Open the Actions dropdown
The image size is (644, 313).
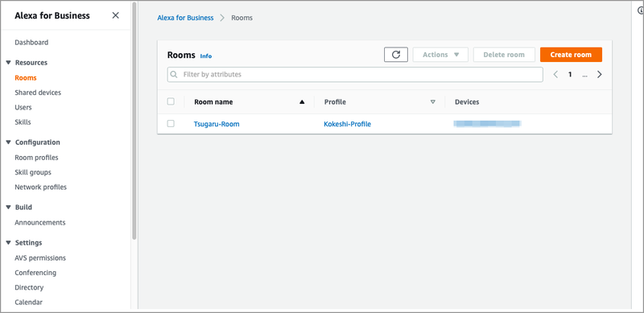(x=440, y=55)
